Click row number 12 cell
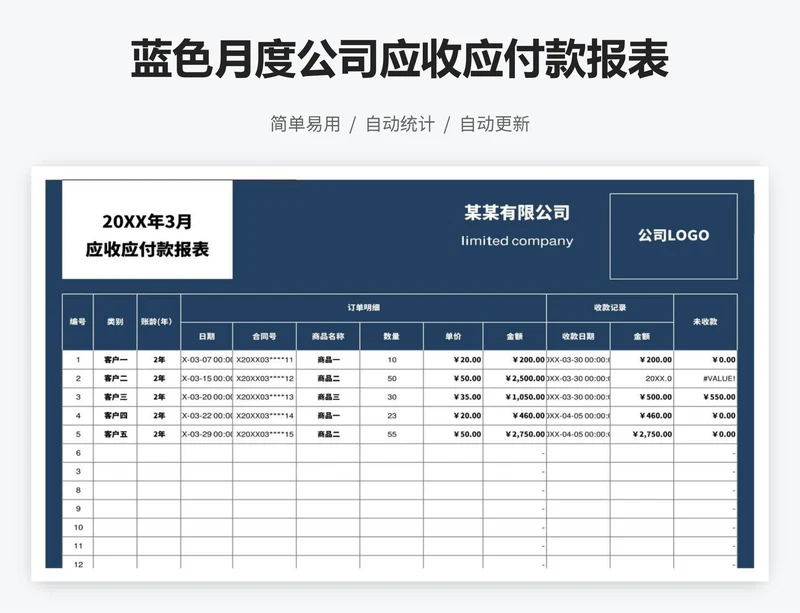 tap(78, 563)
